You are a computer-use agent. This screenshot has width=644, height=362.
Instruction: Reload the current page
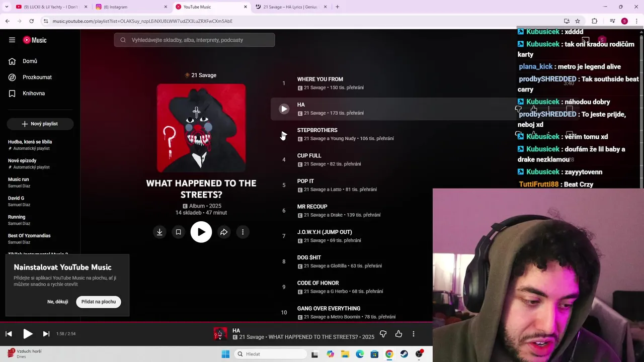(31, 21)
